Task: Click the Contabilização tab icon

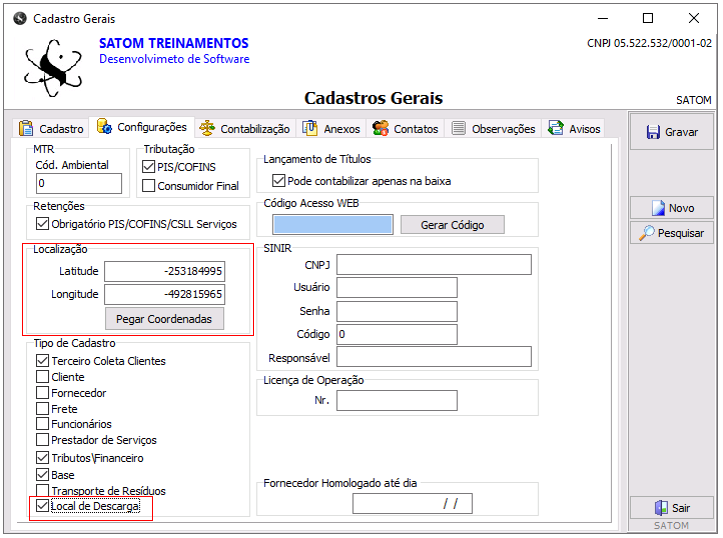Action: click(207, 128)
